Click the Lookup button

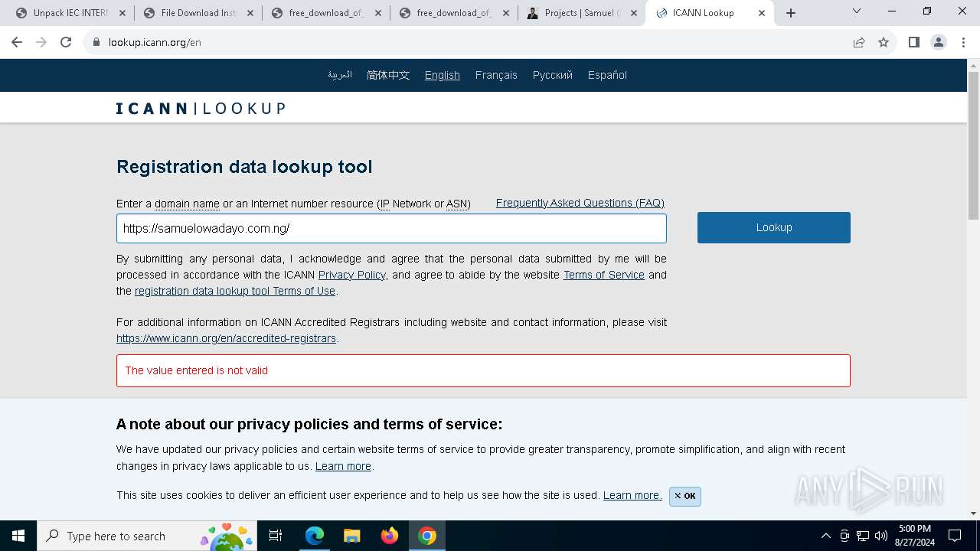point(774,227)
